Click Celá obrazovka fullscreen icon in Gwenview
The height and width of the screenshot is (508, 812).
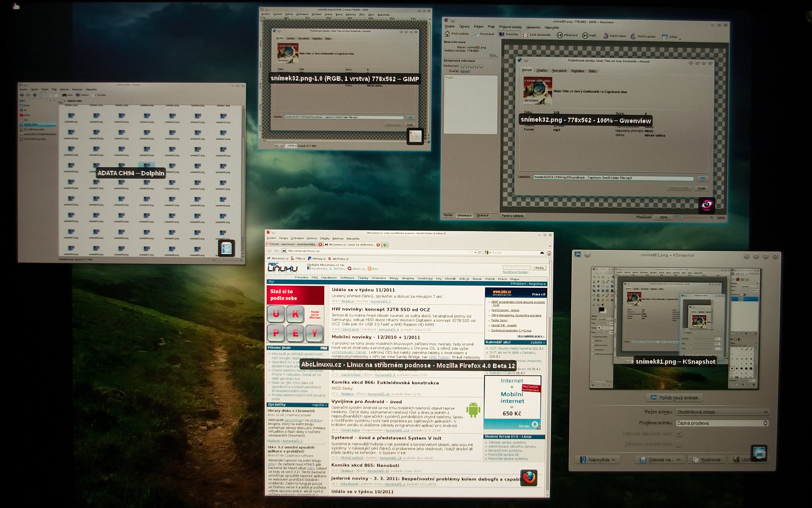525,35
